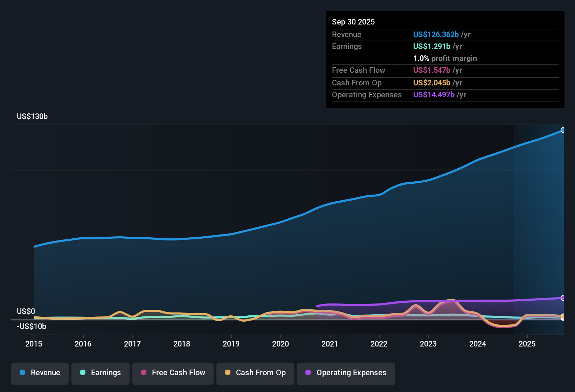Open the Free Cash Flow legend filter

tap(173, 373)
